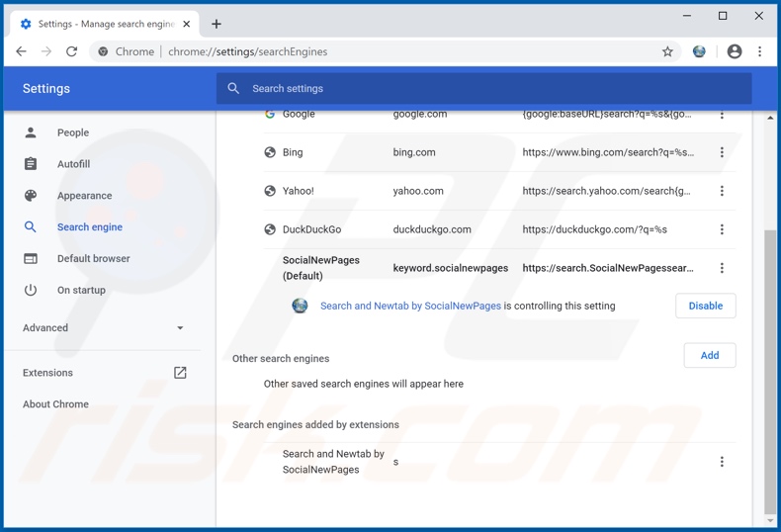The height and width of the screenshot is (532, 781).
Task: Click the People person icon in sidebar
Action: pyautogui.click(x=31, y=133)
